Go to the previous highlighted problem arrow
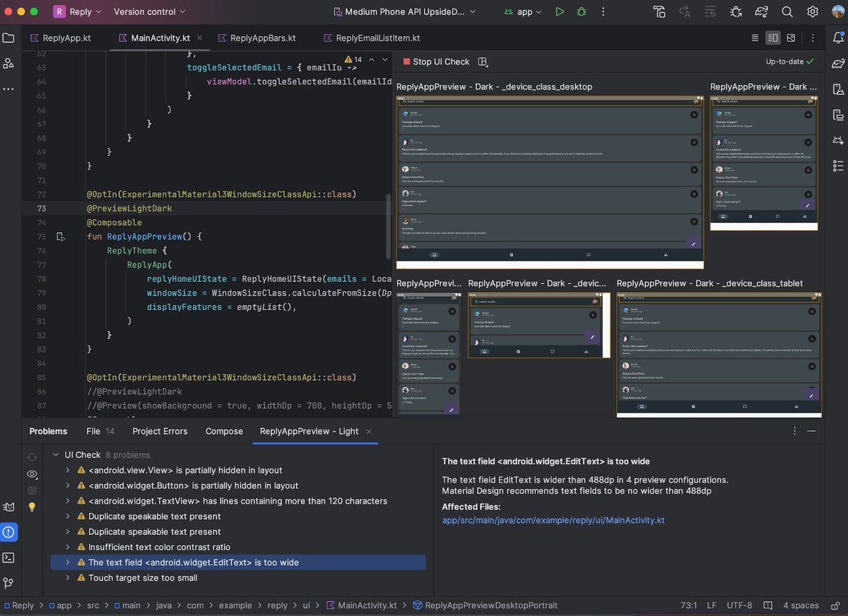The image size is (848, 616). 372,60
